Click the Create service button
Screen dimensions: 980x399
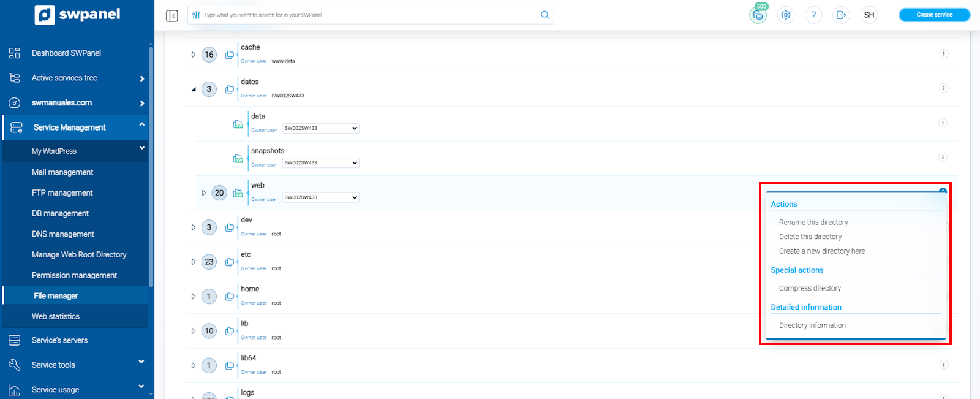pyautogui.click(x=934, y=15)
